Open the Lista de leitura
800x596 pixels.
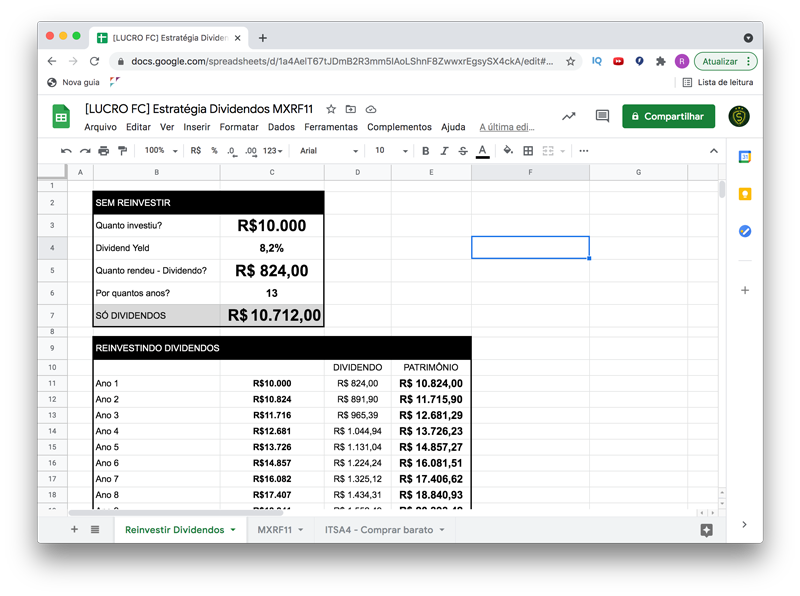tap(717, 82)
